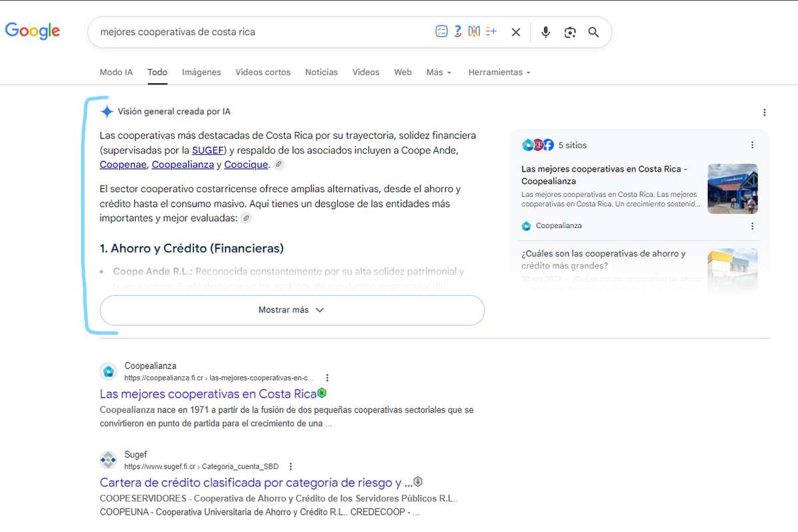The height and width of the screenshot is (532, 798).
Task: Click '5 sitios' sources label
Action: [573, 145]
